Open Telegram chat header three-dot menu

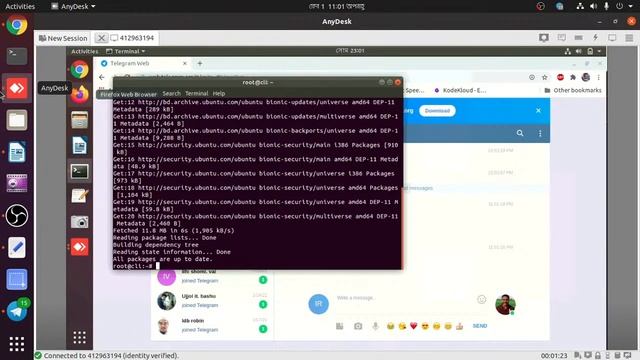pos(540,133)
